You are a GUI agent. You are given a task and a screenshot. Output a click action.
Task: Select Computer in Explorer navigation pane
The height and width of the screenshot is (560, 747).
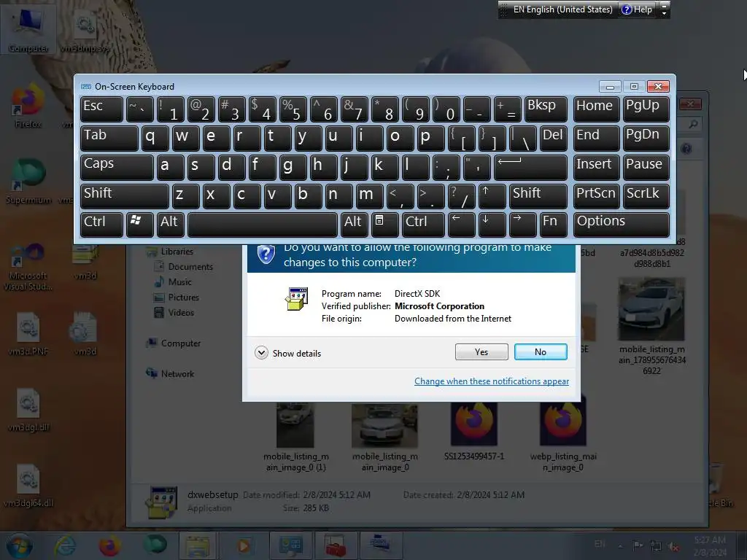coord(174,343)
